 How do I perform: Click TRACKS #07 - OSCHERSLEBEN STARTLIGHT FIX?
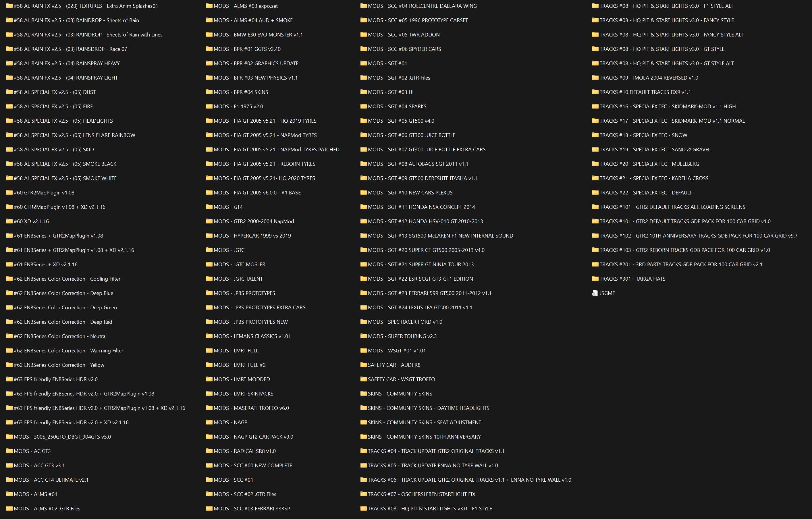(x=421, y=494)
